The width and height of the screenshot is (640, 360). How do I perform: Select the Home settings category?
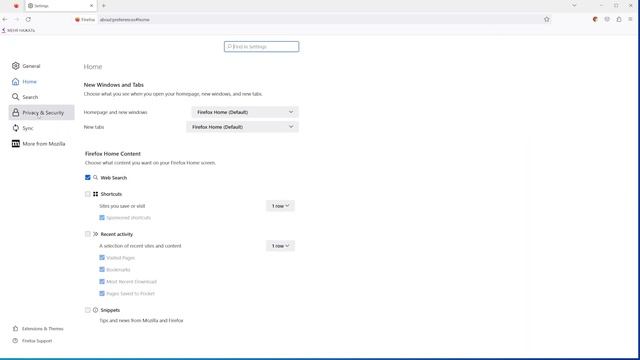click(41, 82)
